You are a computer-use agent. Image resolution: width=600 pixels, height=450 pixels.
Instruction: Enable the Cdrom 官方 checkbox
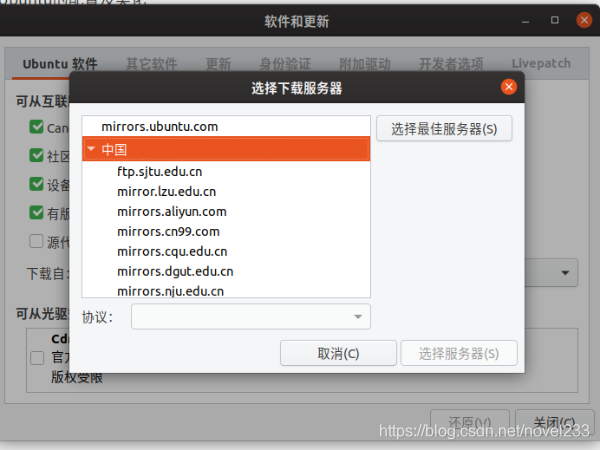tap(37, 358)
